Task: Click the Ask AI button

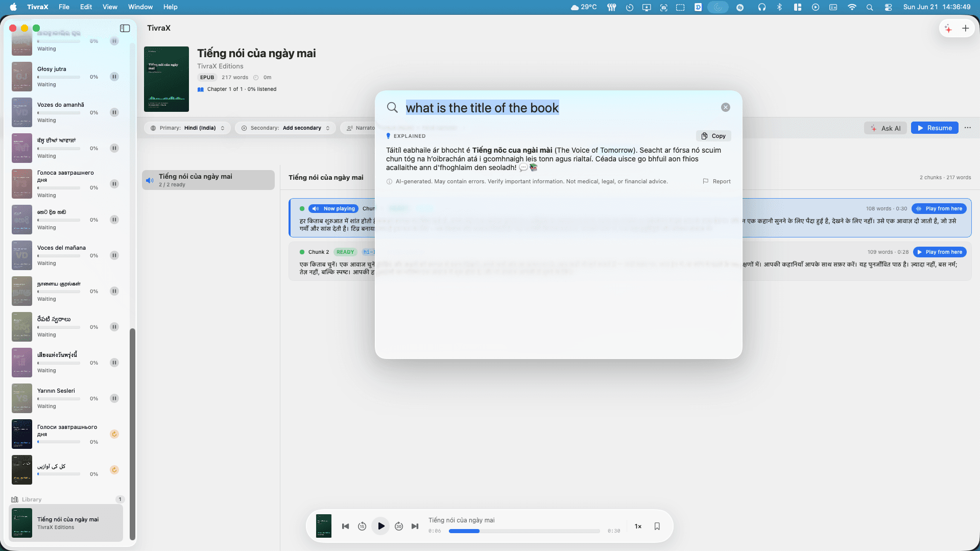Action: (886, 128)
